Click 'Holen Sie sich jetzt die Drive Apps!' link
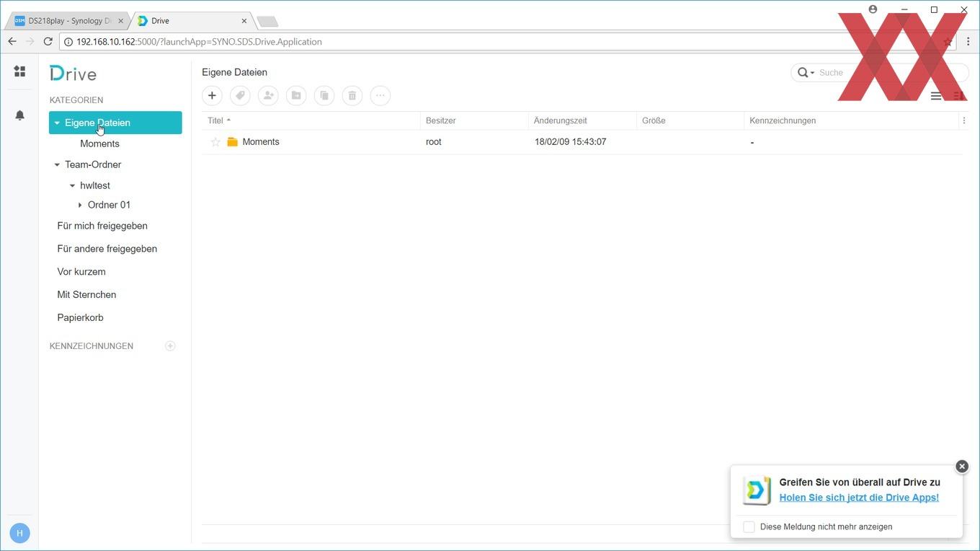Viewport: 980px width, 551px height. click(859, 498)
